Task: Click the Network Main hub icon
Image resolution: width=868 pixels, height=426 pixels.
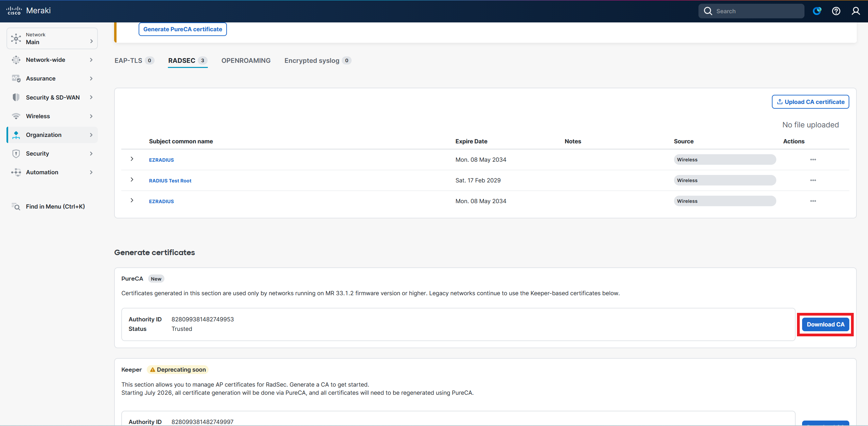Action: click(x=16, y=38)
